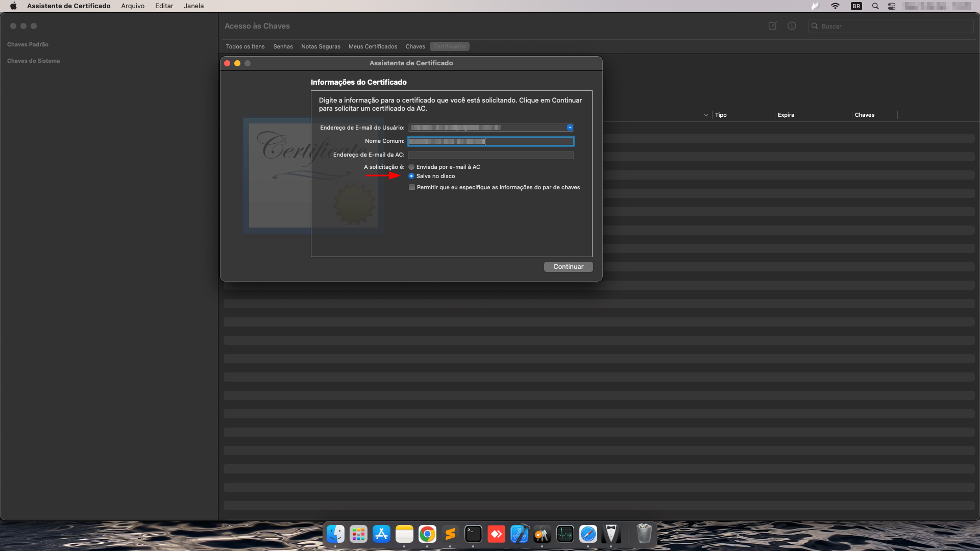This screenshot has width=980, height=551.
Task: Expand the user e-mail address dropdown arrow
Action: pos(570,128)
